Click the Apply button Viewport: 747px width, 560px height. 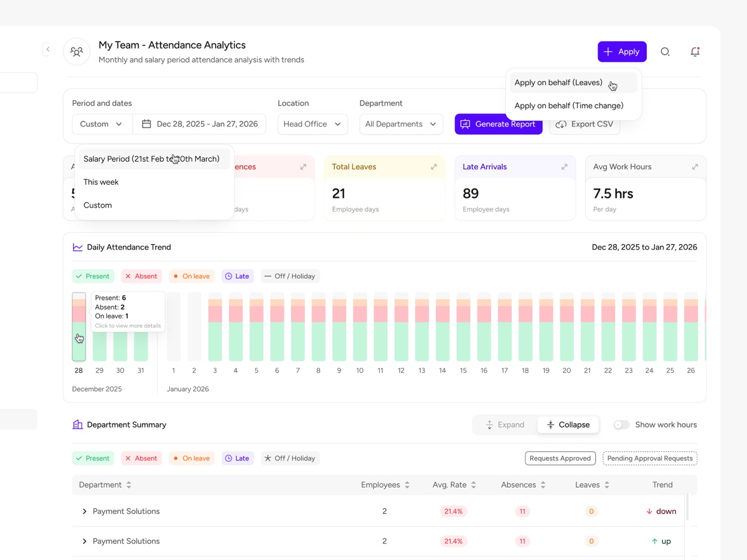tap(622, 52)
